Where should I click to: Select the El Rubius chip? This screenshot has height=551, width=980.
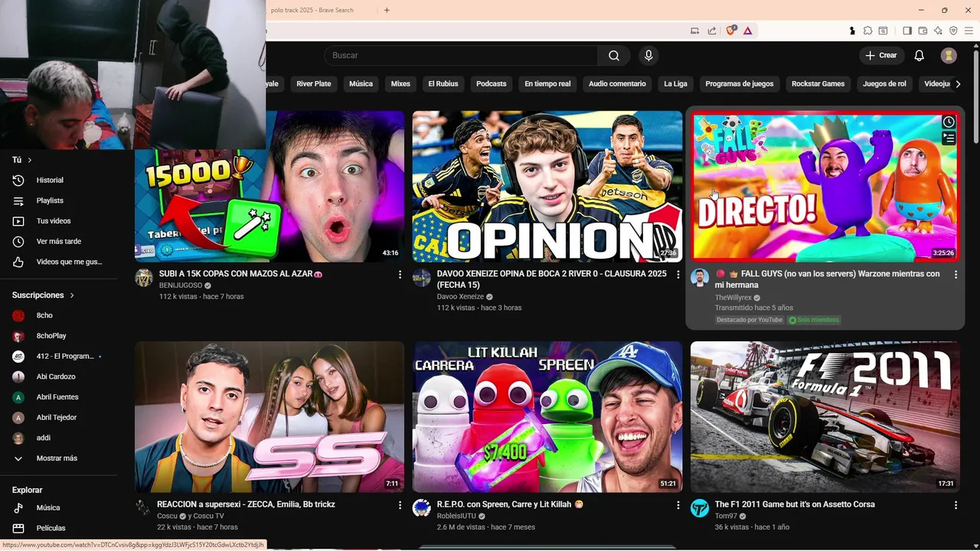tap(443, 83)
